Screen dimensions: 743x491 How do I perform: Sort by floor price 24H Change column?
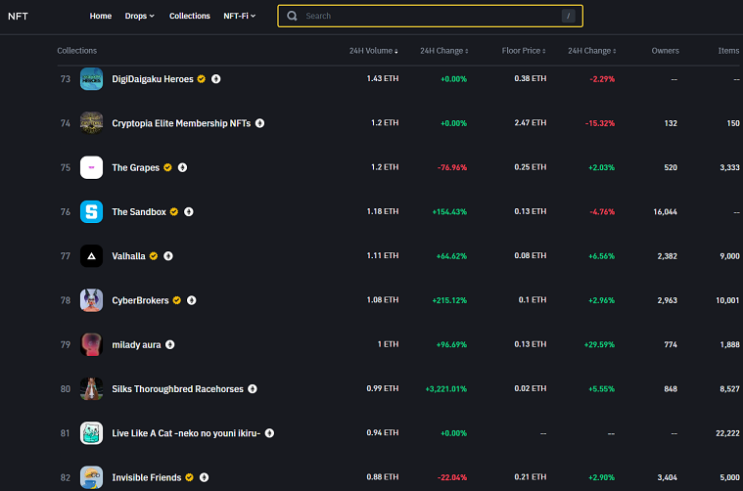pyautogui.click(x=592, y=51)
